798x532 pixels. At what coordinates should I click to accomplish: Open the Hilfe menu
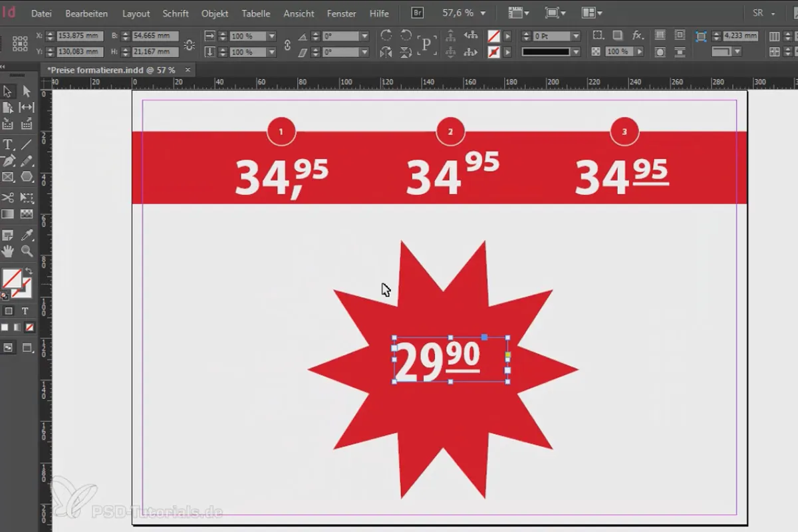click(x=380, y=13)
